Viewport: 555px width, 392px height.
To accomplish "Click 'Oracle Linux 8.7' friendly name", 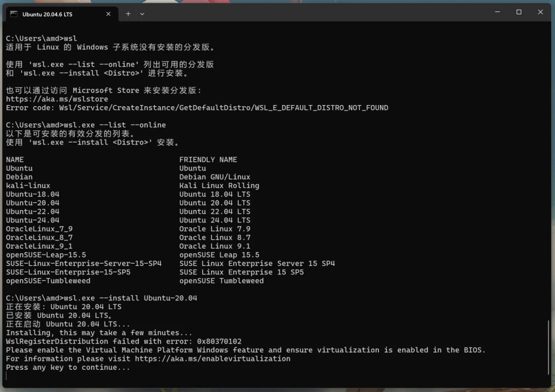I will 215,238.
